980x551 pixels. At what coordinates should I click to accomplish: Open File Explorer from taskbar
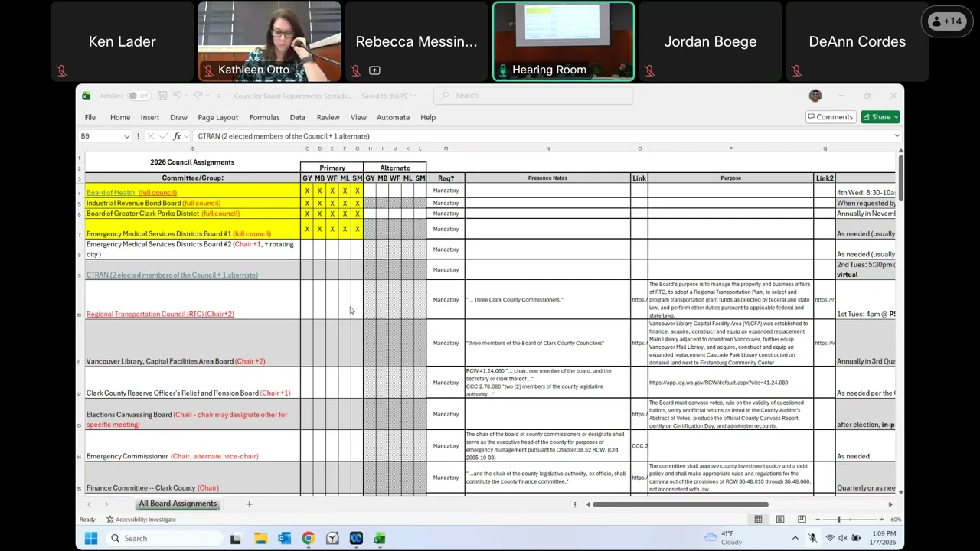[x=260, y=538]
